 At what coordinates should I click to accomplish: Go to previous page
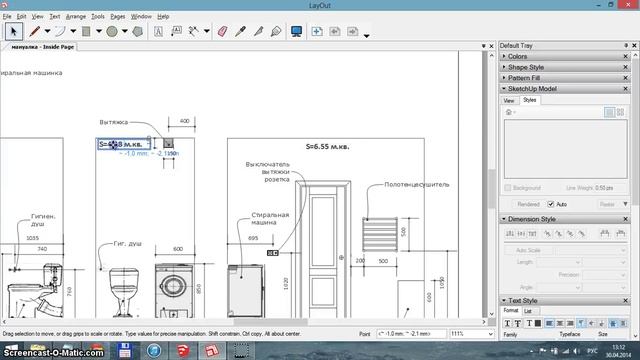click(x=335, y=31)
